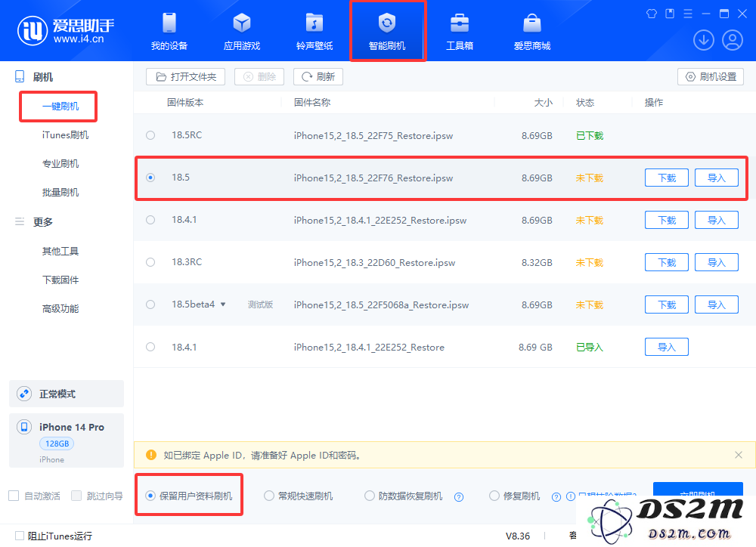Screen dimensions: 756x547
Task: Click 下载 for the 18.5beta4 firmware
Action: (667, 304)
